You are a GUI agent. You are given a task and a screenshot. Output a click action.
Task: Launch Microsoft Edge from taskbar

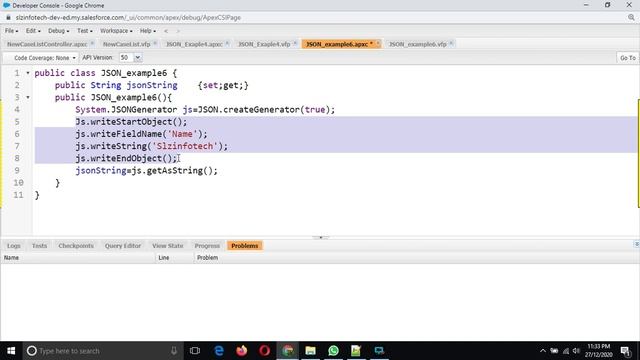click(x=219, y=351)
